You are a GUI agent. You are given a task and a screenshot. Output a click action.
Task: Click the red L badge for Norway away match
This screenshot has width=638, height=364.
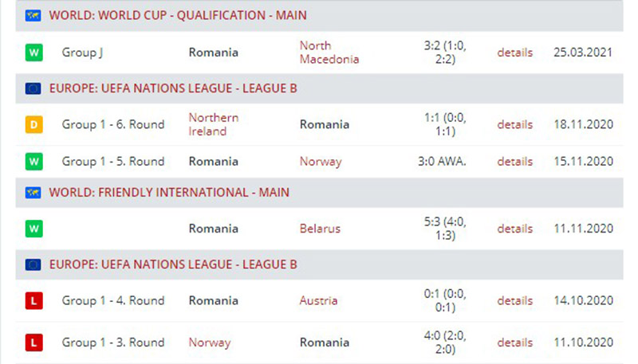(33, 342)
